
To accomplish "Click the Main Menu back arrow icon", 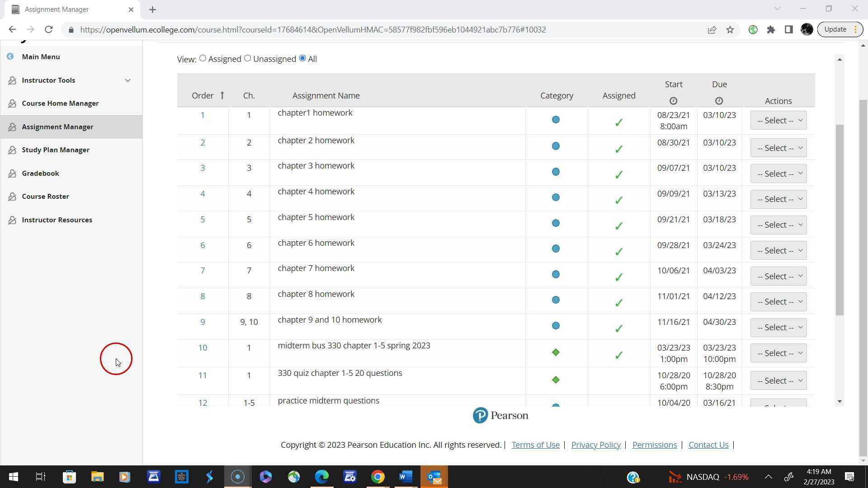I will (x=10, y=56).
